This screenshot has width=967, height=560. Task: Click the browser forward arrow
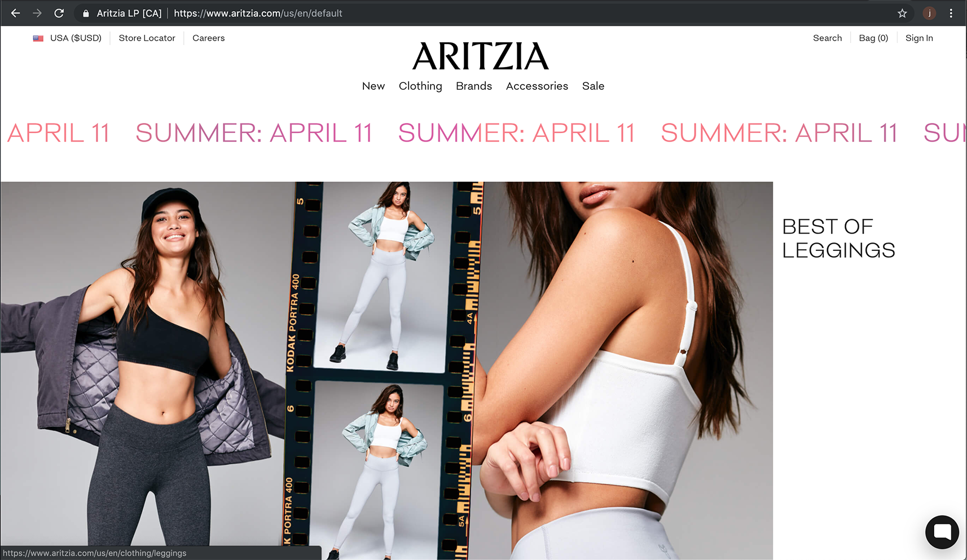point(37,13)
